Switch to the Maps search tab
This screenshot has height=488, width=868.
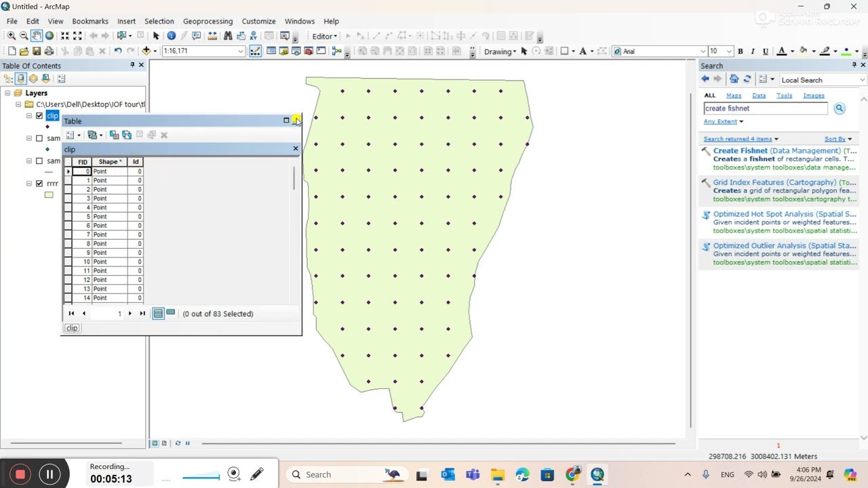[x=734, y=96]
